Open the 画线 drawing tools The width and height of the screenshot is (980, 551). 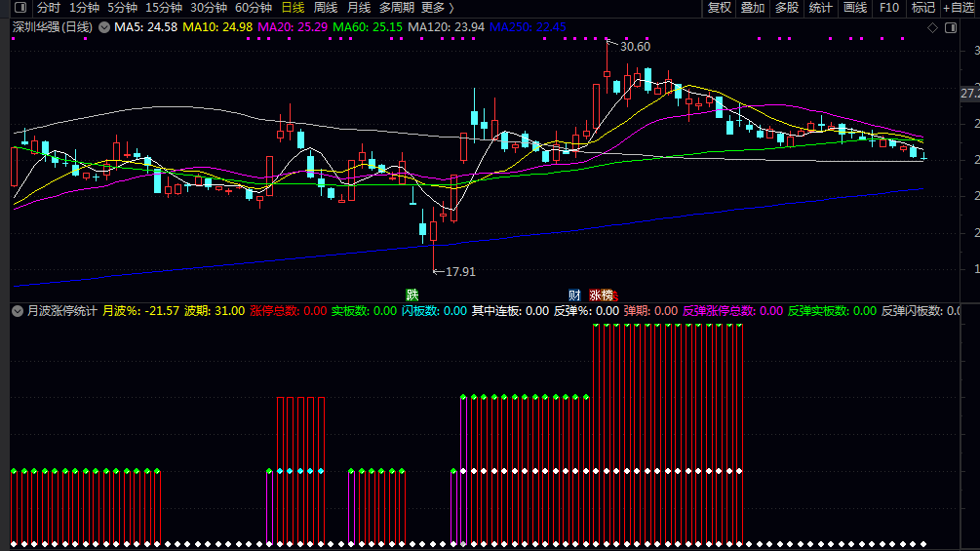(854, 8)
